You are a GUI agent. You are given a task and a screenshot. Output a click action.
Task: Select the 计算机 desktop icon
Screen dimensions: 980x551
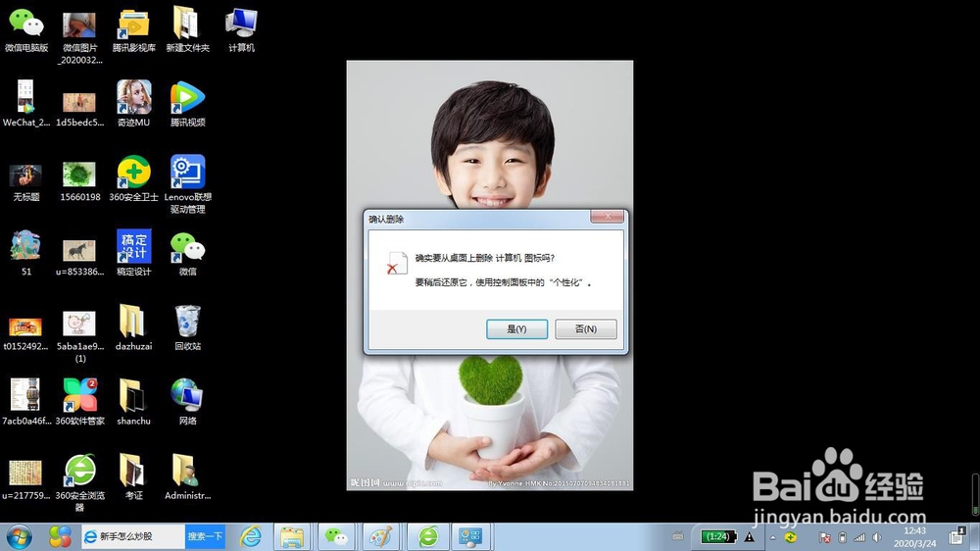click(241, 30)
